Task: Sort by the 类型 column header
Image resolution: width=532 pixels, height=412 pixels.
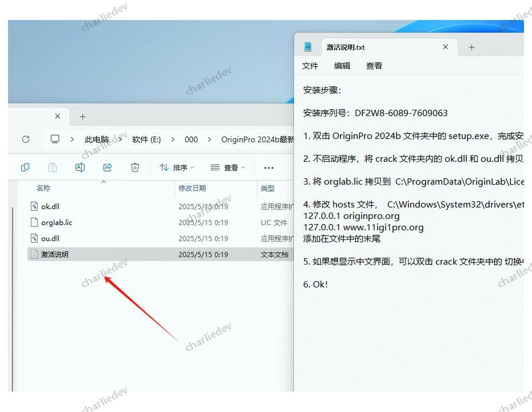Action: tap(267, 188)
